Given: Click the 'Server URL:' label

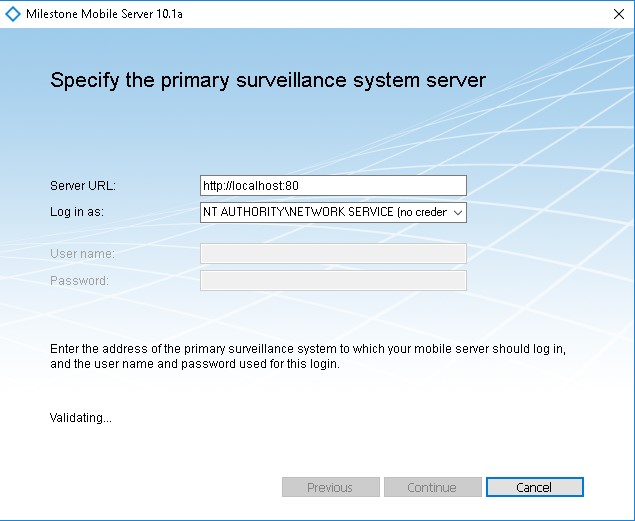Looking at the screenshot, I should [83, 185].
